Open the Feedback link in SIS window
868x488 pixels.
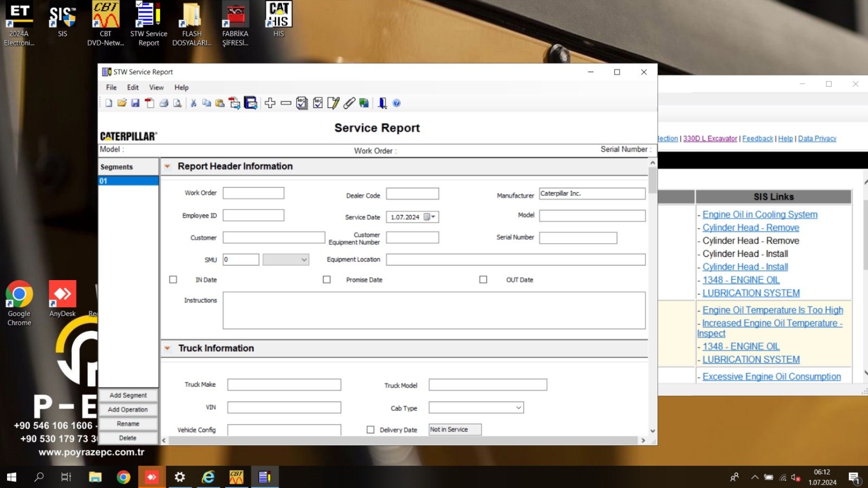(x=757, y=138)
